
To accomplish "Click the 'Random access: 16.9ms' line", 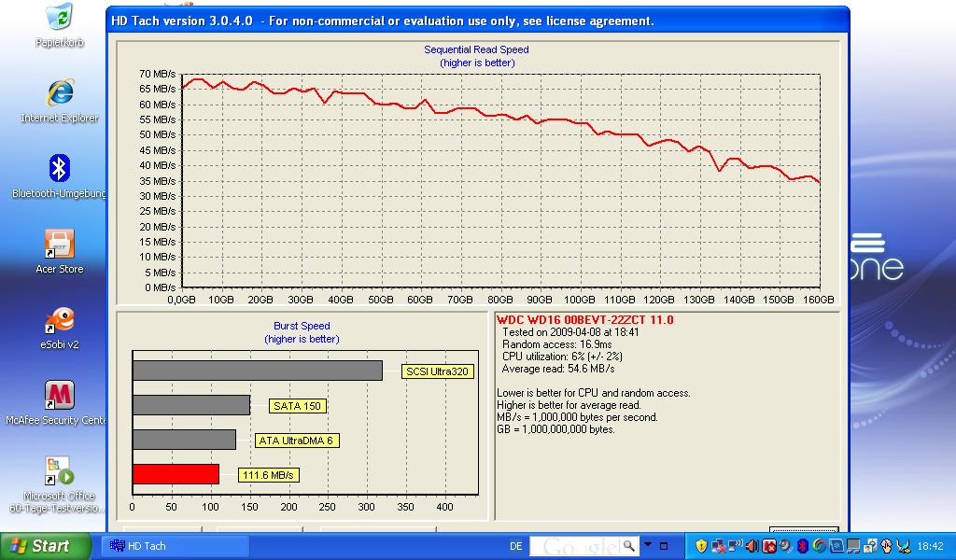I will point(556,344).
